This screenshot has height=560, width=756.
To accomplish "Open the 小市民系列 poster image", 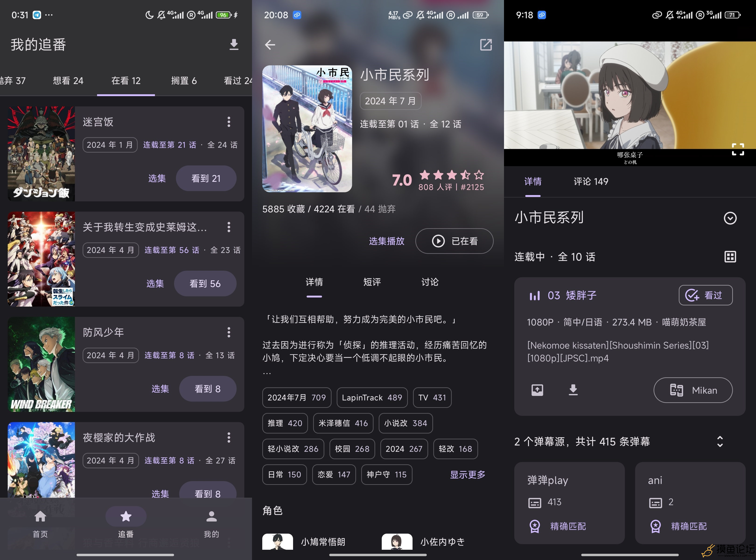I will point(307,129).
